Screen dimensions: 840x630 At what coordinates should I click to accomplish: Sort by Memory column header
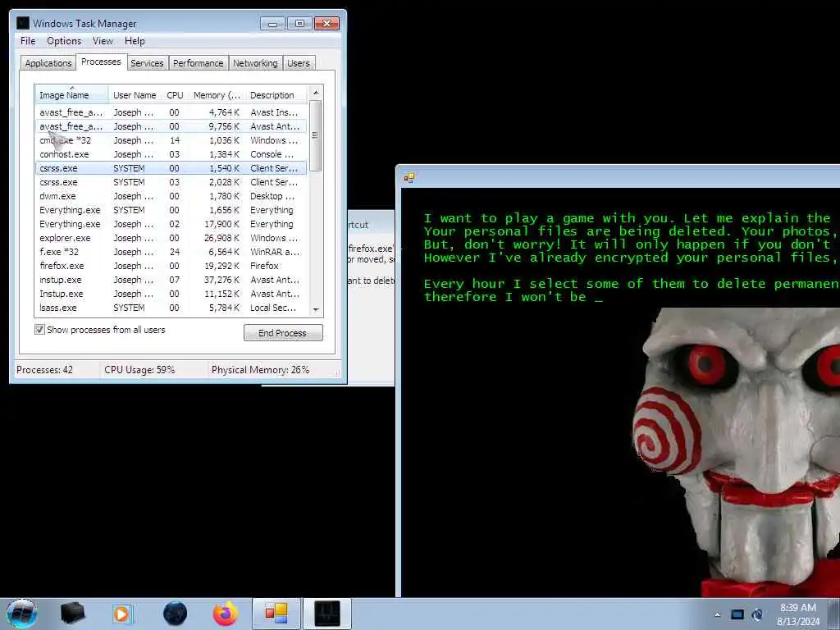click(x=217, y=95)
